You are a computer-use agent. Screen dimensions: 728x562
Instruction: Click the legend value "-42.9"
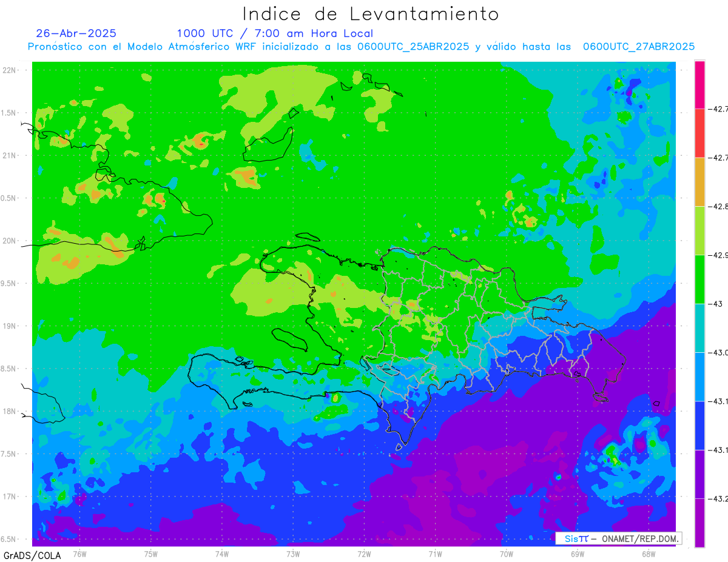(718, 255)
